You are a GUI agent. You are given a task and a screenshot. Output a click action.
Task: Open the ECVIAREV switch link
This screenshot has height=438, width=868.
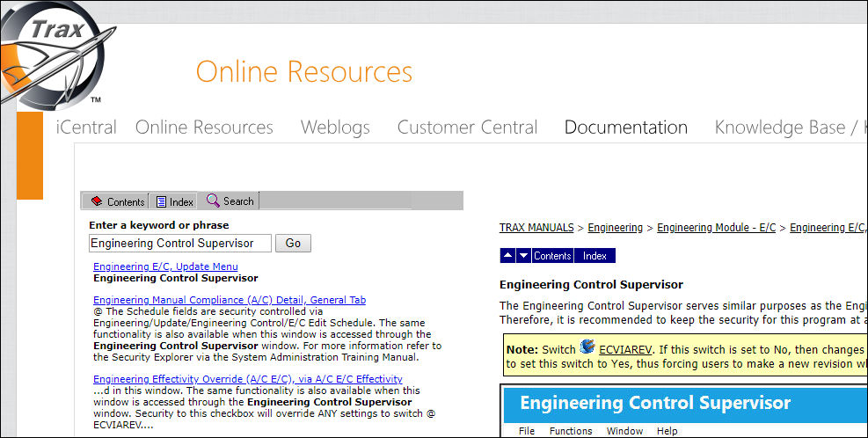click(x=625, y=349)
